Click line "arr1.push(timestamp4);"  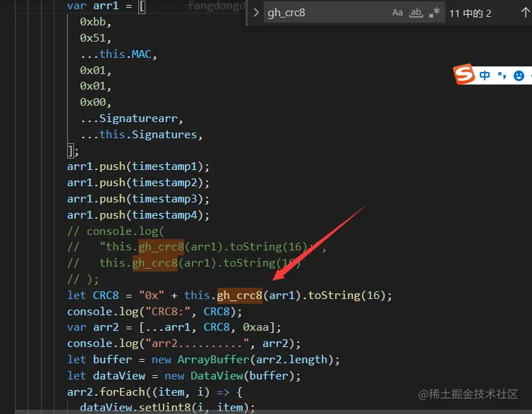pyautogui.click(x=138, y=215)
